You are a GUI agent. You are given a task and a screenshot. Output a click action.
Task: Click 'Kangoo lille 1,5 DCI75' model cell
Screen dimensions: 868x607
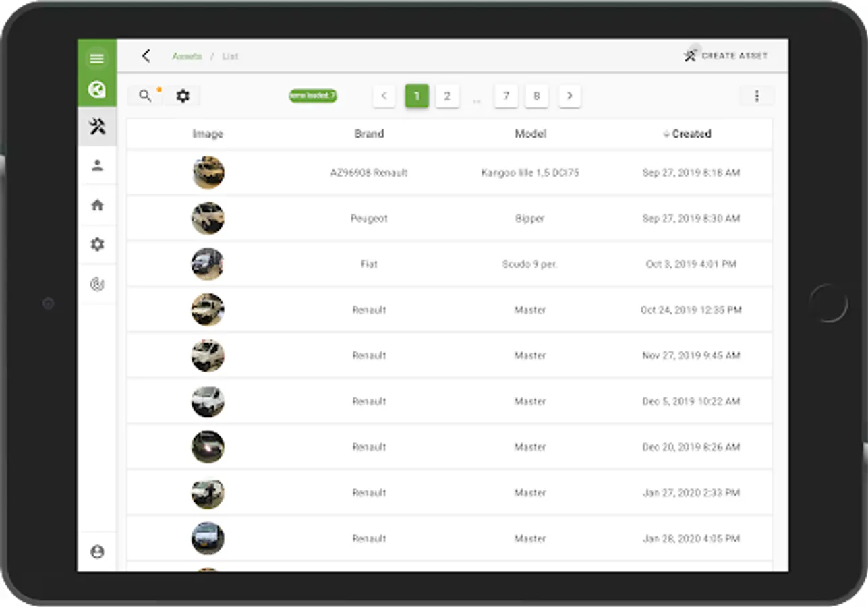click(x=530, y=173)
